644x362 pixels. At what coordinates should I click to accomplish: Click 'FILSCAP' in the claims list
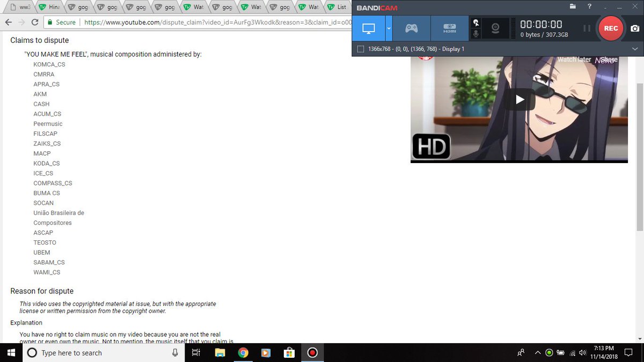tap(45, 134)
